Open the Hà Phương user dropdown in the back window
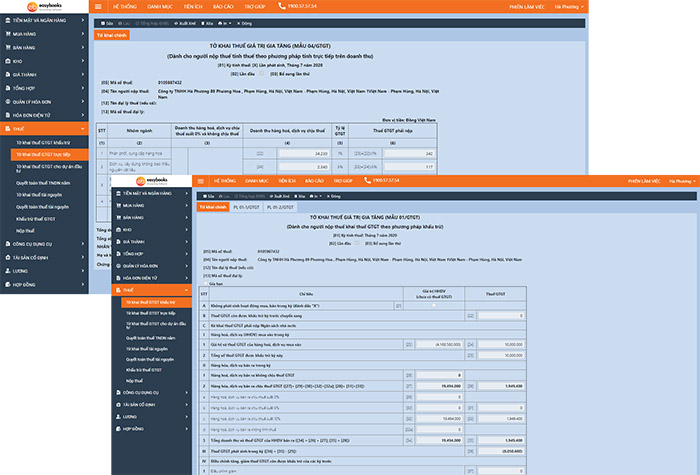The image size is (700, 475). coord(569,7)
